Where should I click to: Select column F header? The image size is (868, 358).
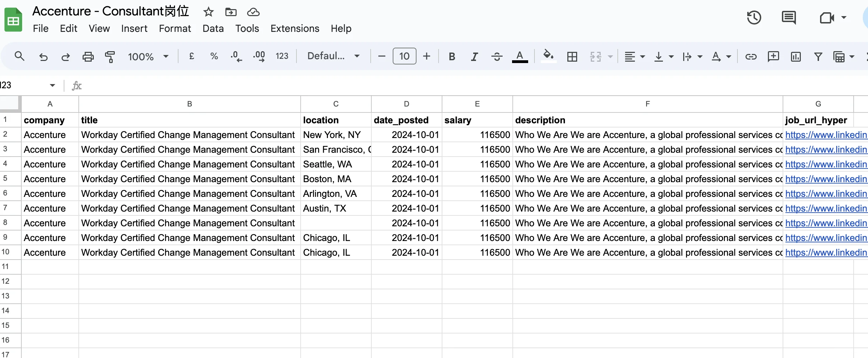point(647,104)
